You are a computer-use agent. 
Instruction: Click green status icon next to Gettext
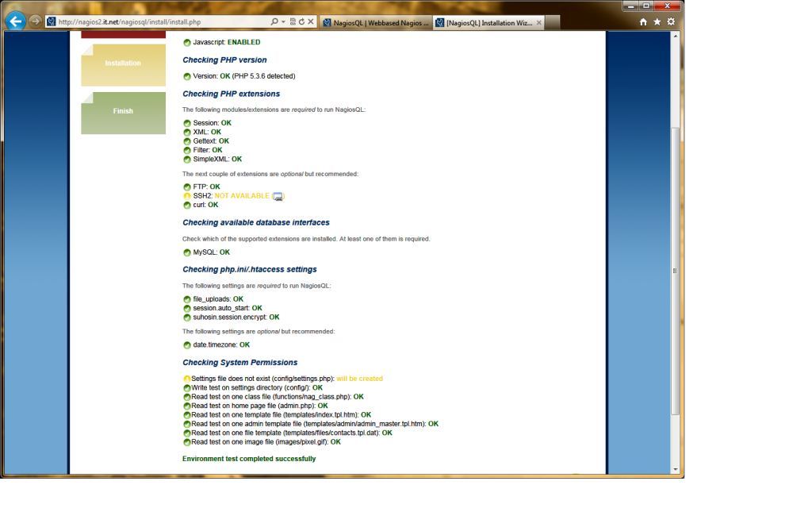tap(187, 141)
